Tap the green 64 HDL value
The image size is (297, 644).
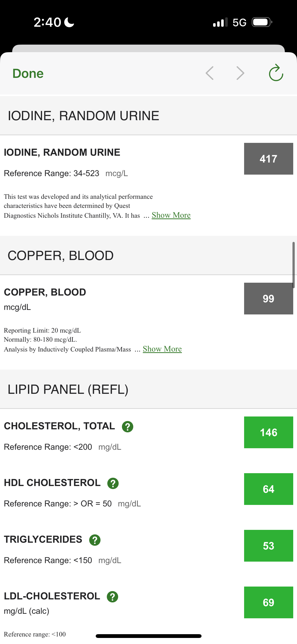pyautogui.click(x=268, y=489)
